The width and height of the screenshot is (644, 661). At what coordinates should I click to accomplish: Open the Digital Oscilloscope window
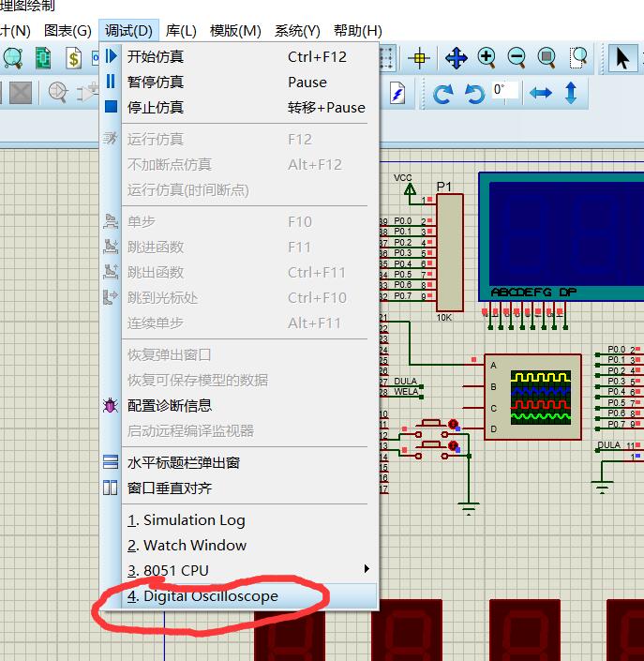(x=211, y=596)
